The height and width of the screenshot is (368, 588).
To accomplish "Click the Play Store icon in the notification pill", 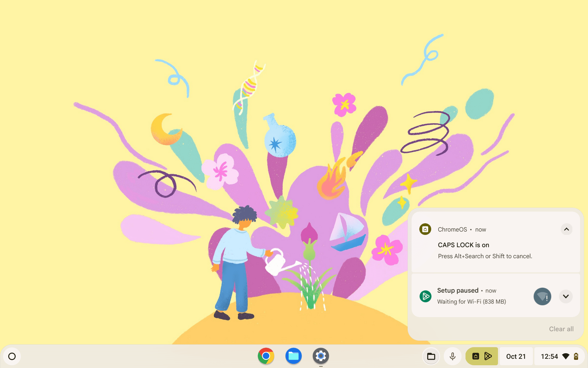I will 488,356.
